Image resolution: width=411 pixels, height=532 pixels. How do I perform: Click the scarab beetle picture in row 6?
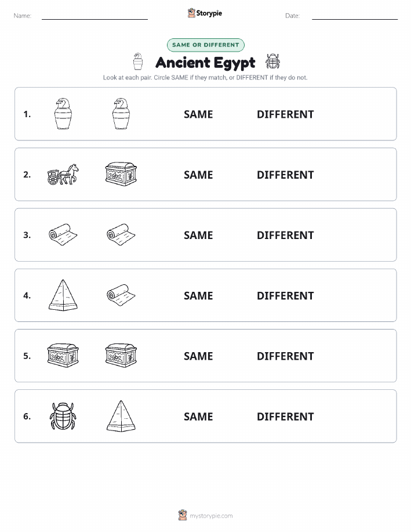pyautogui.click(x=63, y=417)
